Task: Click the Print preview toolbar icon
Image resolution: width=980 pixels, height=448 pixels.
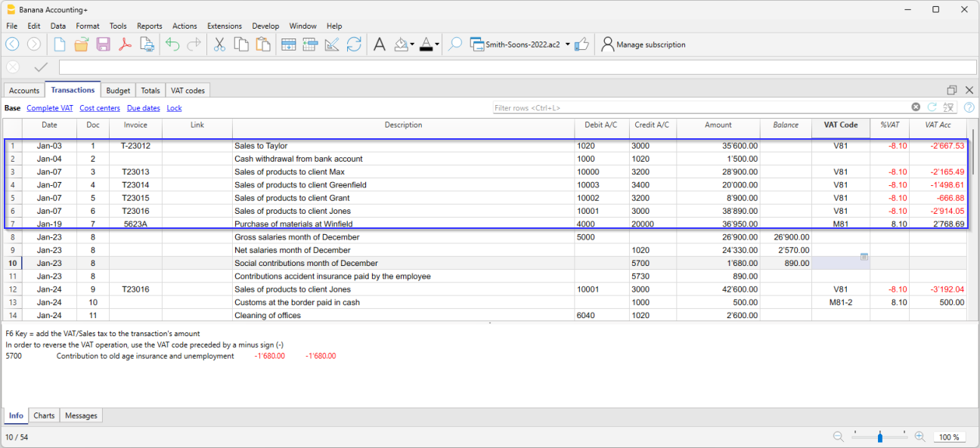Action: pos(147,45)
